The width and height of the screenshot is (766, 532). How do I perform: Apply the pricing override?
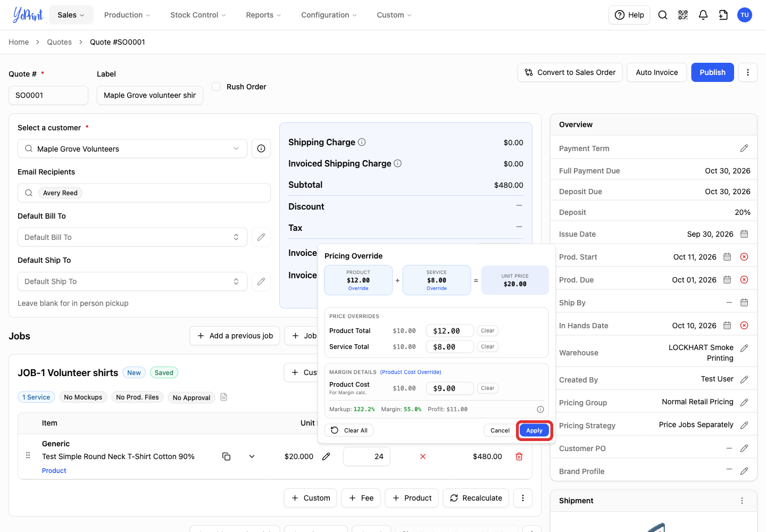pos(534,430)
